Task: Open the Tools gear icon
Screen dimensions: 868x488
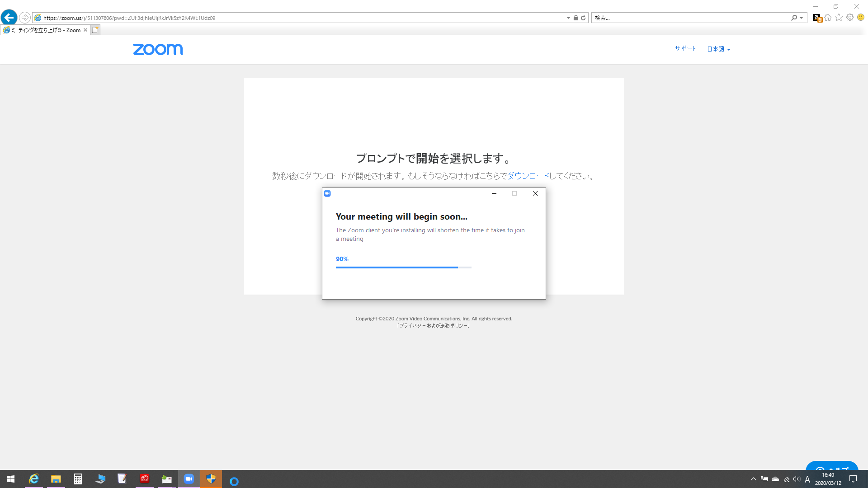Action: pyautogui.click(x=850, y=17)
